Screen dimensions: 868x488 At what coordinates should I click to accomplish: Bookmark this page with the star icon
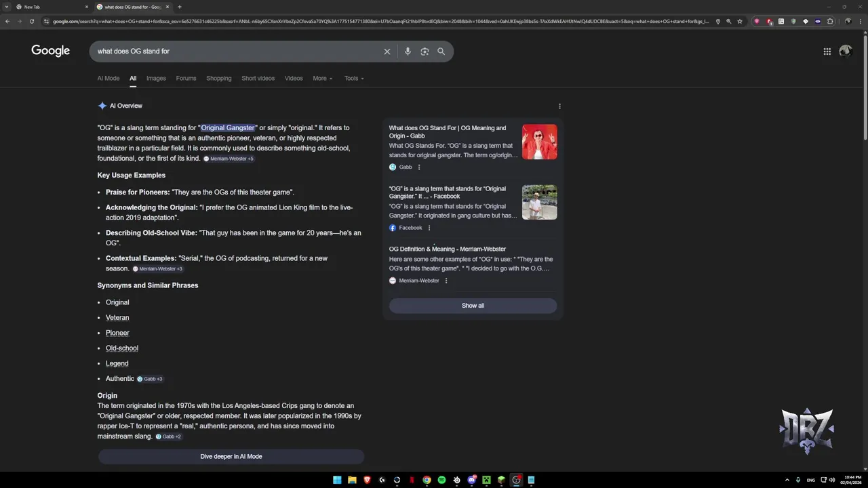pyautogui.click(x=740, y=21)
